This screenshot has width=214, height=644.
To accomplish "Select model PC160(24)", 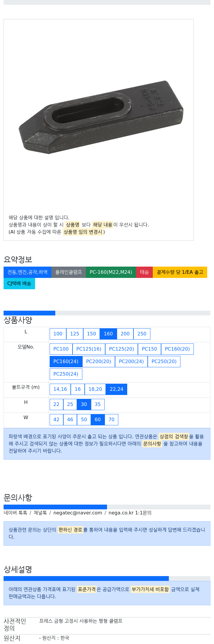I will pos(66,362).
